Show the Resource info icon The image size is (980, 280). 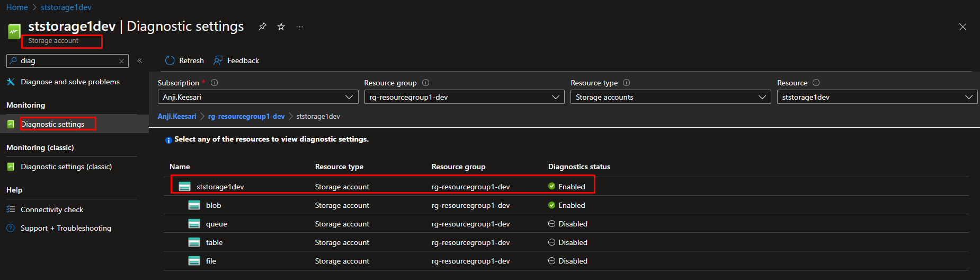[x=816, y=83]
